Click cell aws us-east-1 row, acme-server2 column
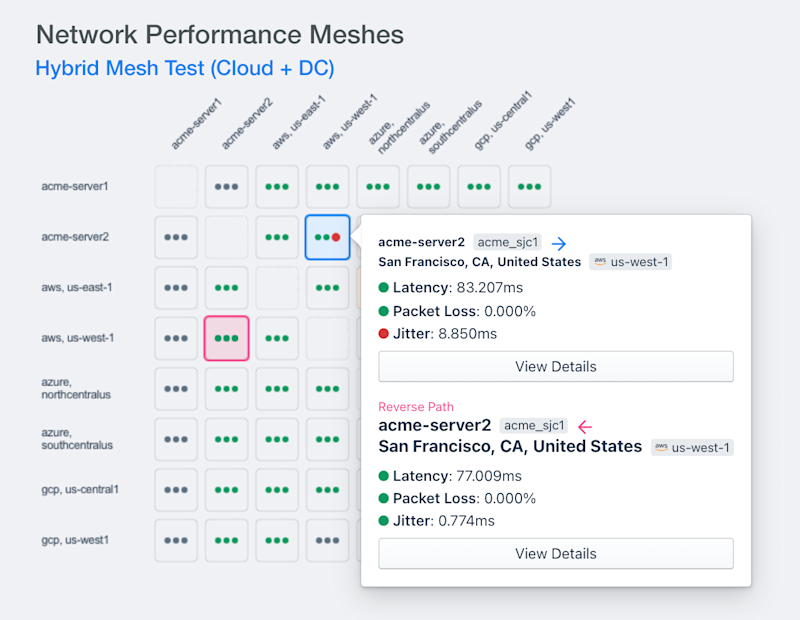 [227, 288]
